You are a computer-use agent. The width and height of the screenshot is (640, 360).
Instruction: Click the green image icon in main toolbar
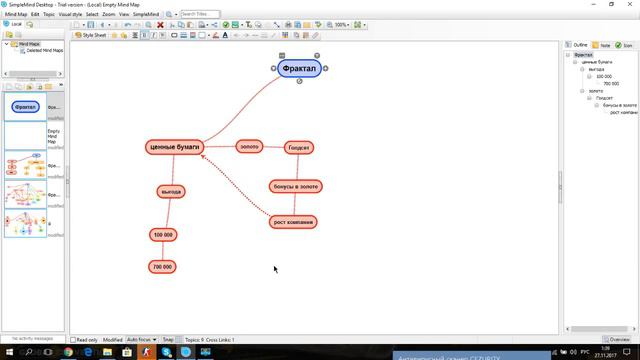point(235,25)
